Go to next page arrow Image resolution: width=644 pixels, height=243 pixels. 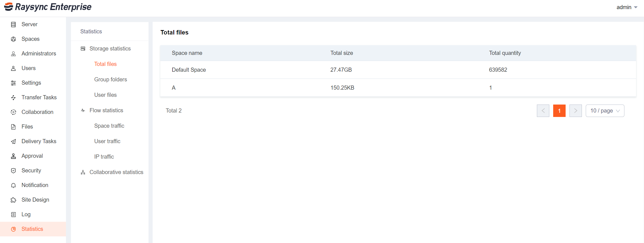click(576, 111)
